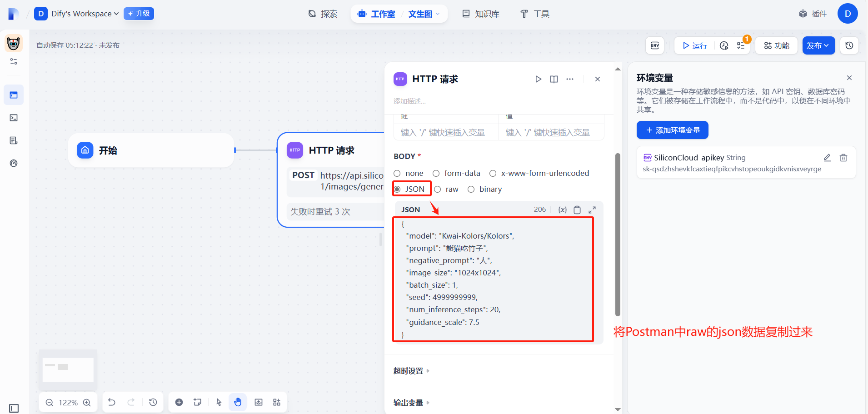868x414 pixels.
Task: Go to the 探索 explore tab
Action: point(323,14)
